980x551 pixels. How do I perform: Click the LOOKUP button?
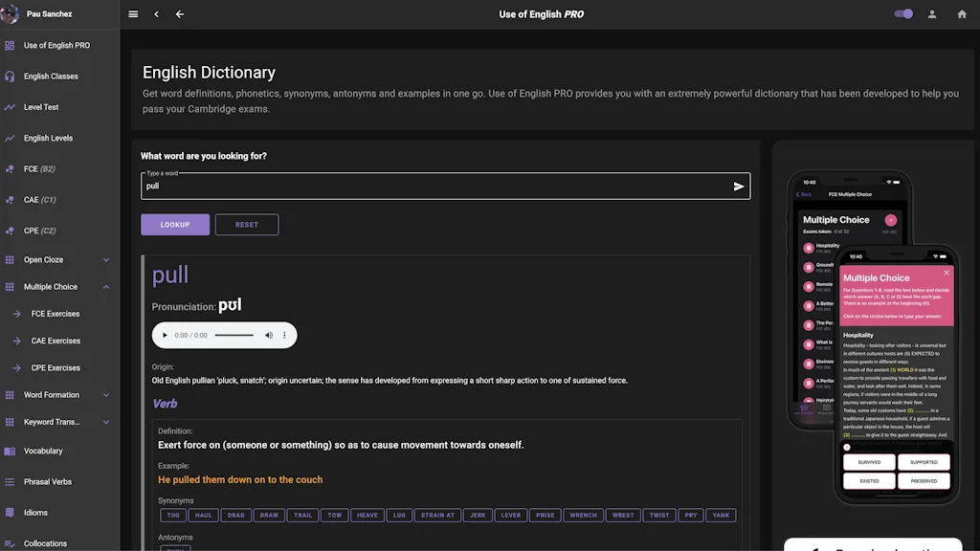[x=175, y=225]
